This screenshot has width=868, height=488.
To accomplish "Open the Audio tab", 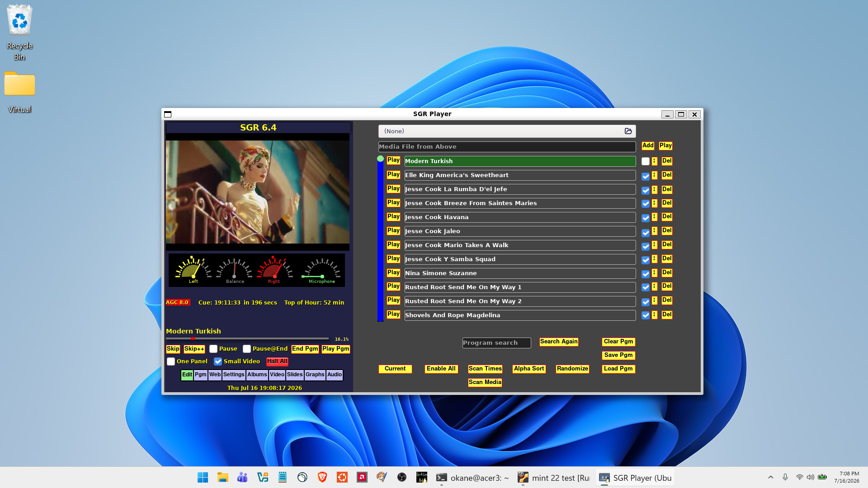I will point(335,375).
